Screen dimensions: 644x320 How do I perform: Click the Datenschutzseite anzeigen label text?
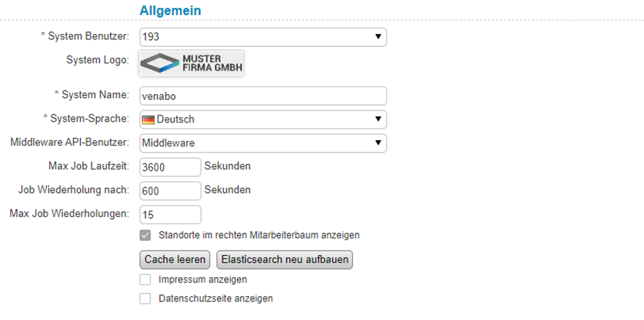click(215, 298)
